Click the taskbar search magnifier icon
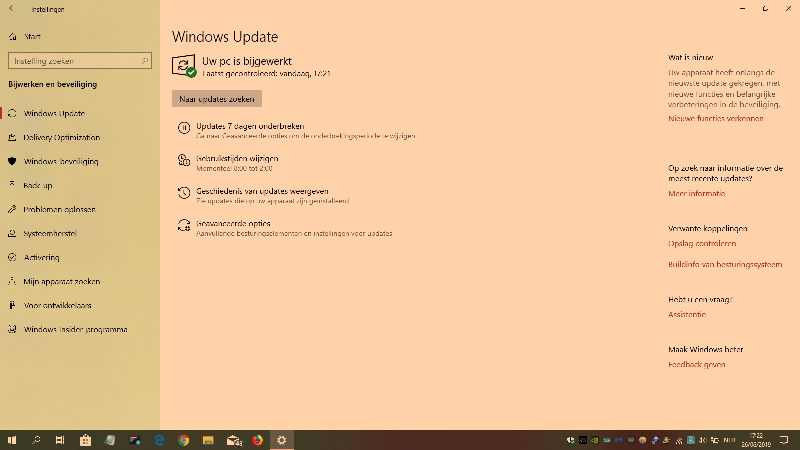The image size is (800, 450). [x=36, y=440]
